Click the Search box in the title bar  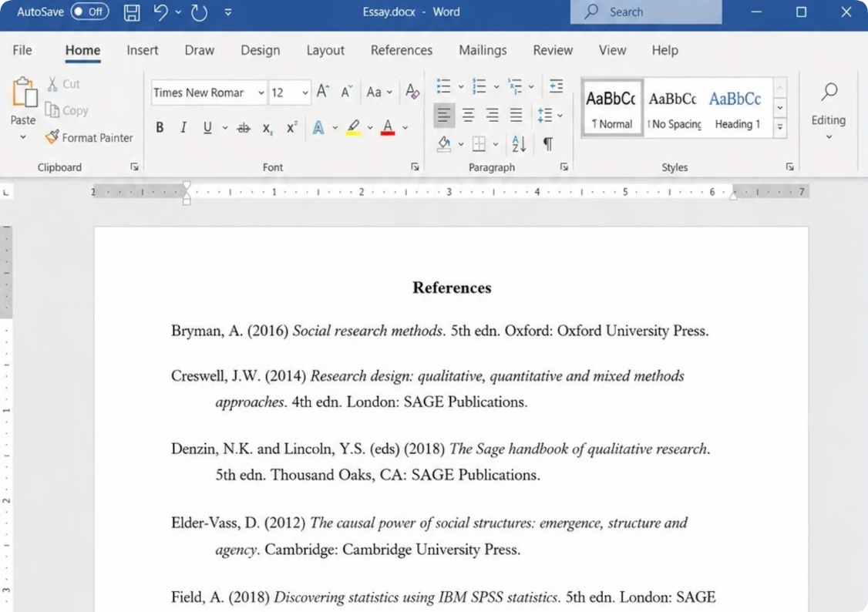point(646,12)
